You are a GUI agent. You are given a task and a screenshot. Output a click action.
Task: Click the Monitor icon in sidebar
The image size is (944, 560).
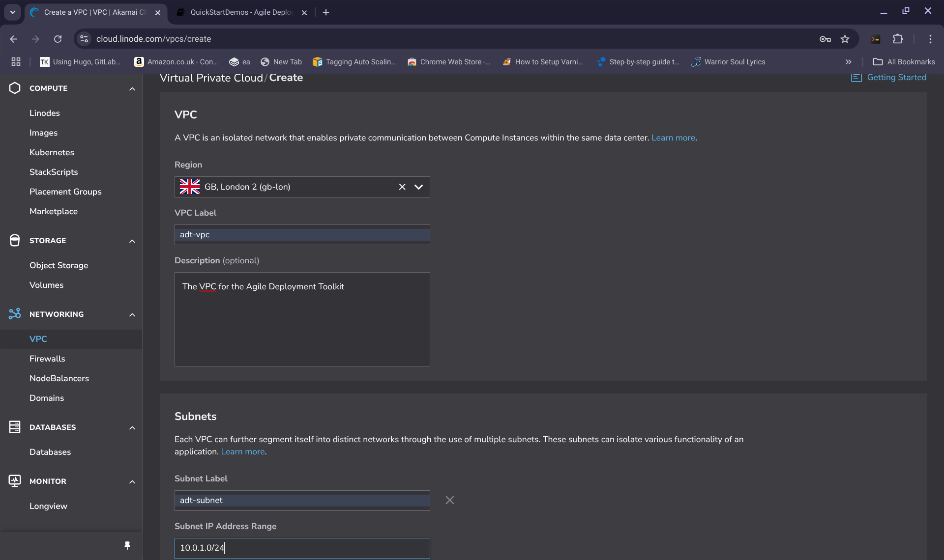(x=15, y=481)
